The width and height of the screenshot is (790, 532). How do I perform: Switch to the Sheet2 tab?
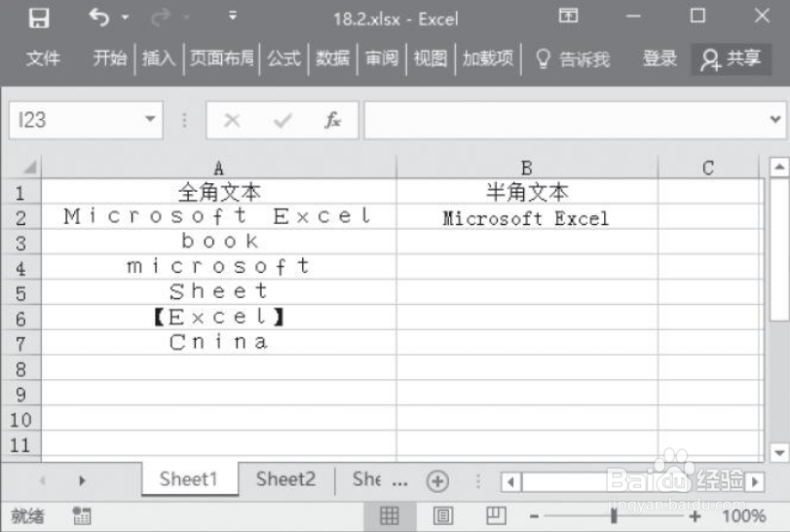pyautogui.click(x=285, y=479)
